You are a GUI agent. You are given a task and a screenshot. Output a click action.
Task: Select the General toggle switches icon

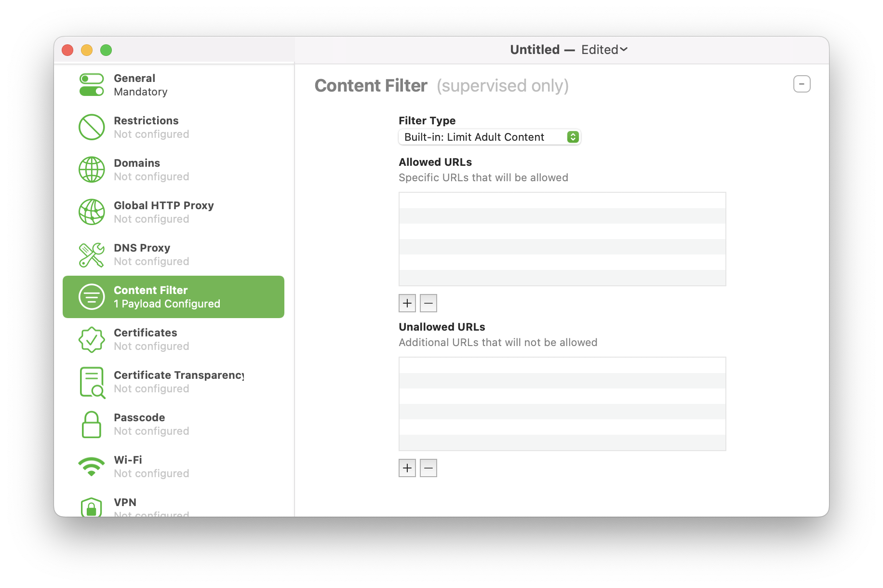[x=92, y=85]
